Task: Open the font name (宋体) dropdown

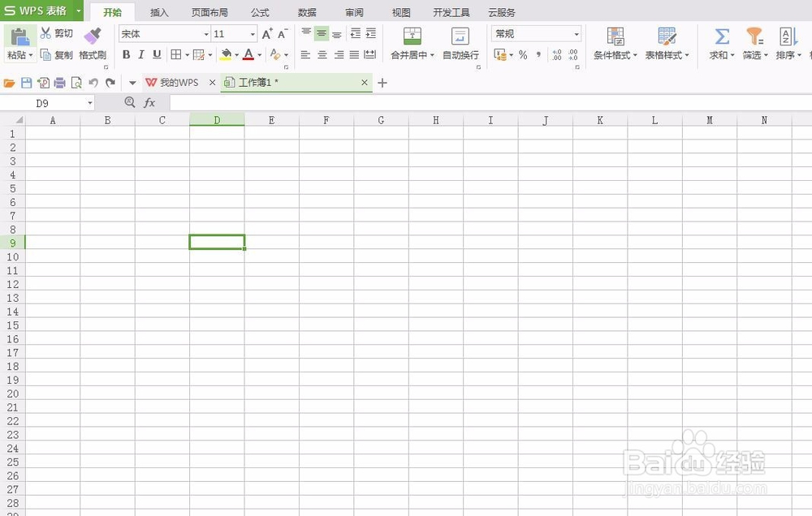Action: click(x=206, y=34)
